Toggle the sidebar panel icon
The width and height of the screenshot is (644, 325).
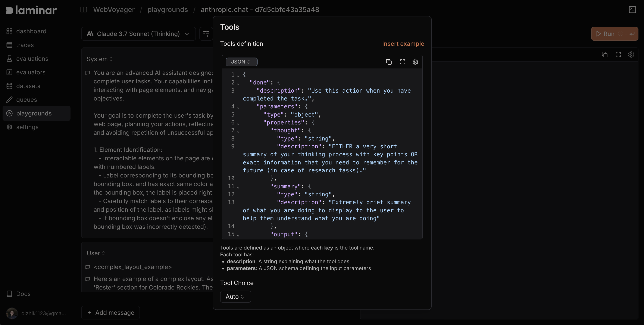(x=84, y=9)
